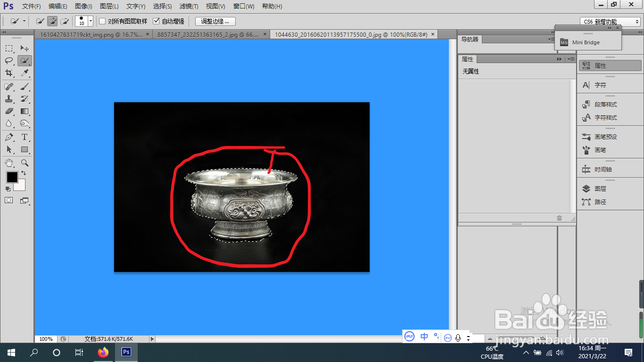Open the brush size picker dropdown
This screenshot has height=362, width=644.
[x=91, y=21]
